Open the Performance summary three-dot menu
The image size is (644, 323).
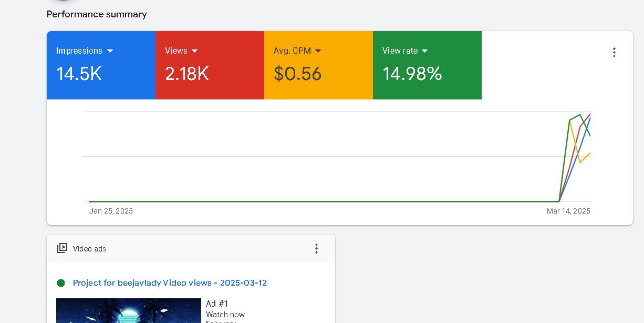coord(614,52)
